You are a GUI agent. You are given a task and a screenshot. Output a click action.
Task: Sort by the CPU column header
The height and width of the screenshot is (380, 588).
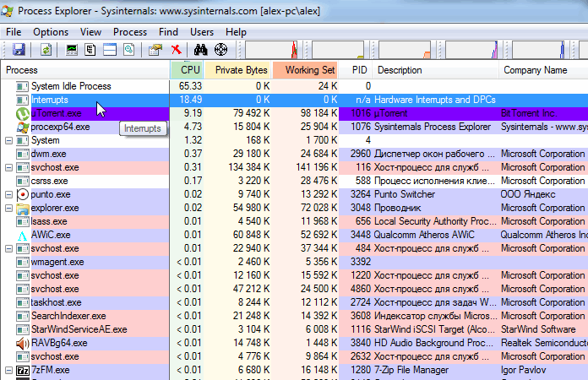[x=187, y=70]
